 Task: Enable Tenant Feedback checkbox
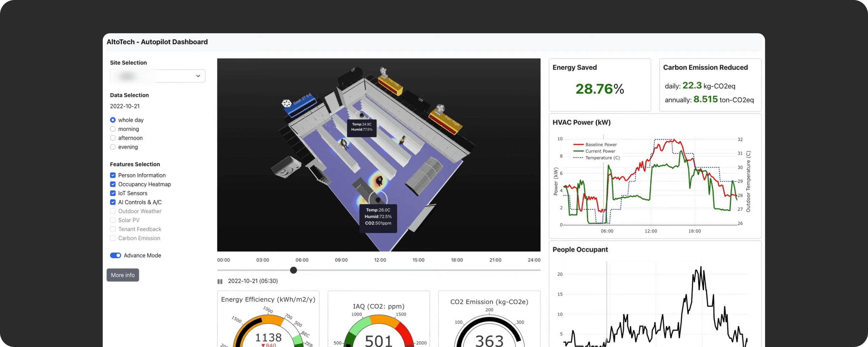[113, 229]
